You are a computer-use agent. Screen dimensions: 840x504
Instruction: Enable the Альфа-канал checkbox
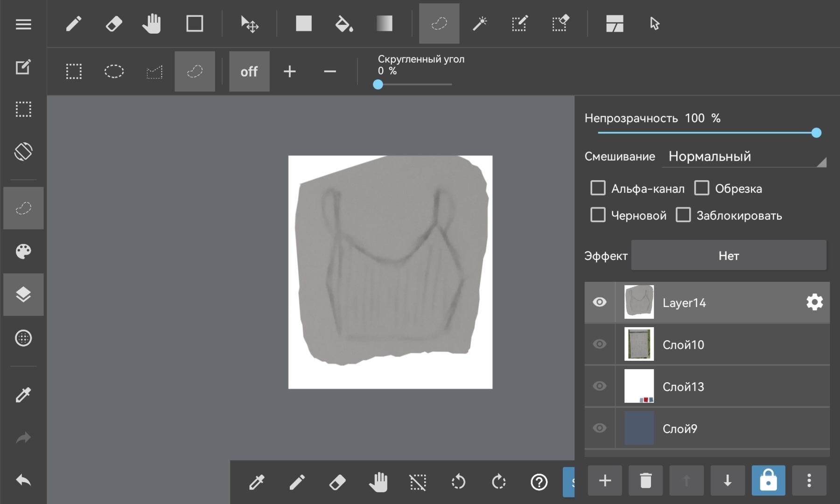coord(598,188)
